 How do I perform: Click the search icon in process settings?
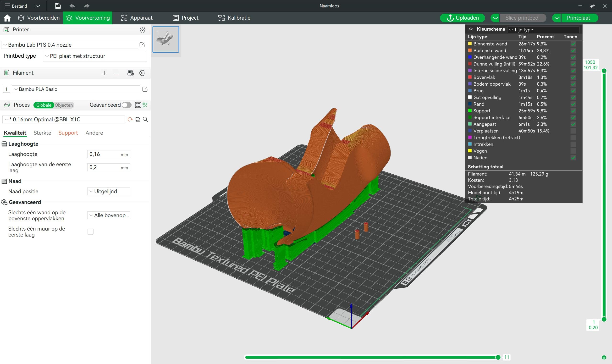pos(146,119)
